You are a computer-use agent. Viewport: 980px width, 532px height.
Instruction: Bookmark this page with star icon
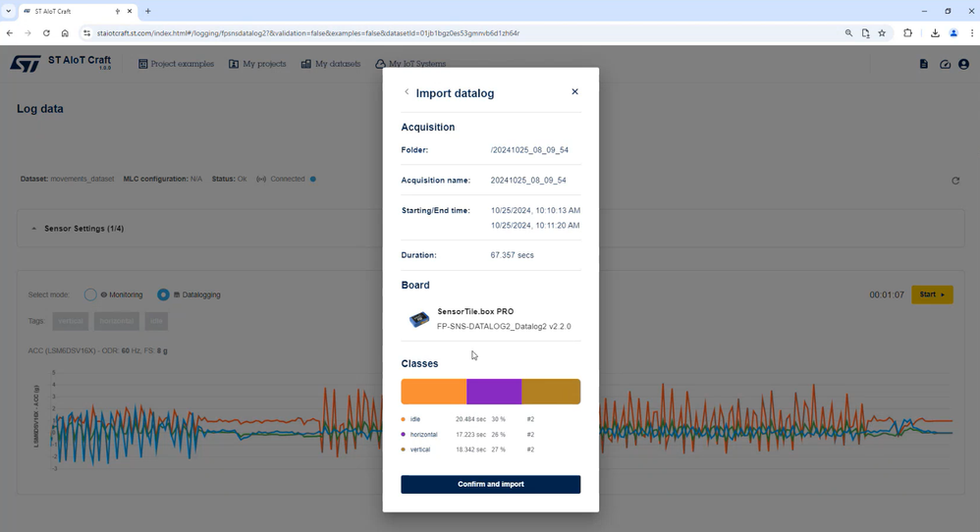(882, 33)
